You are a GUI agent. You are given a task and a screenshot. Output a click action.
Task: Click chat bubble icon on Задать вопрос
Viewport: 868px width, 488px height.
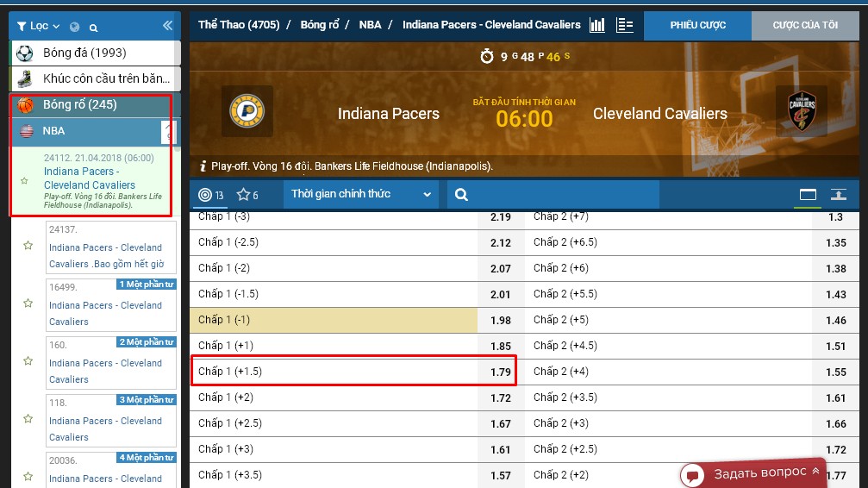[692, 475]
